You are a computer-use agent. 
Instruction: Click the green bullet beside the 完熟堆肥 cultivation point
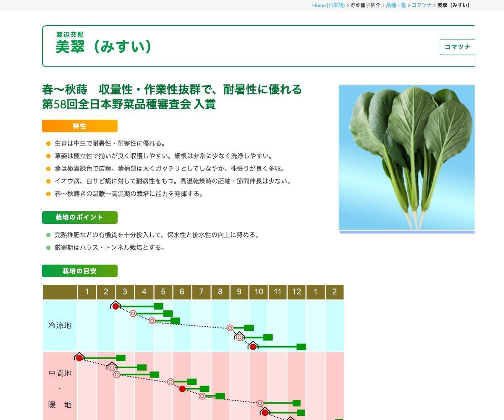point(48,235)
